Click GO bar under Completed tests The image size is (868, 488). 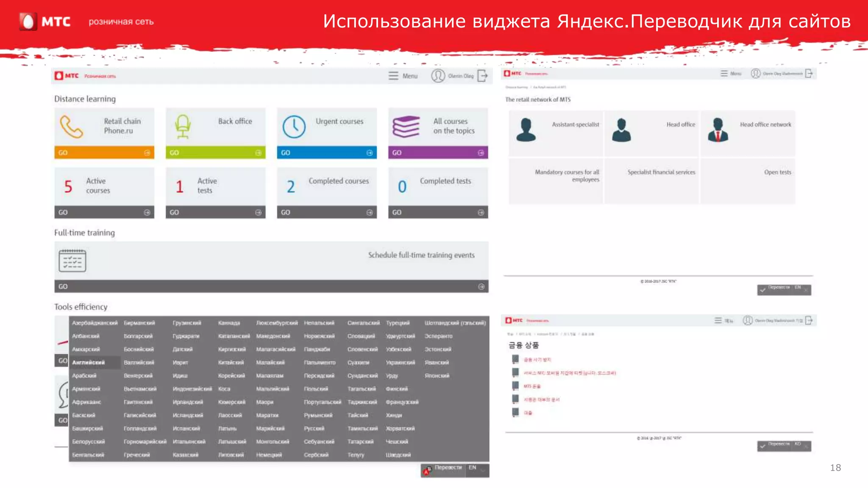(438, 212)
